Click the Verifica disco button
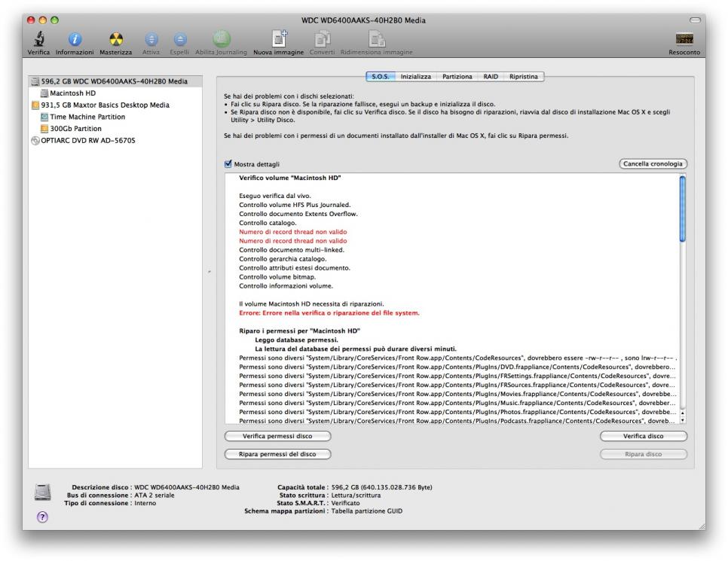 point(643,436)
